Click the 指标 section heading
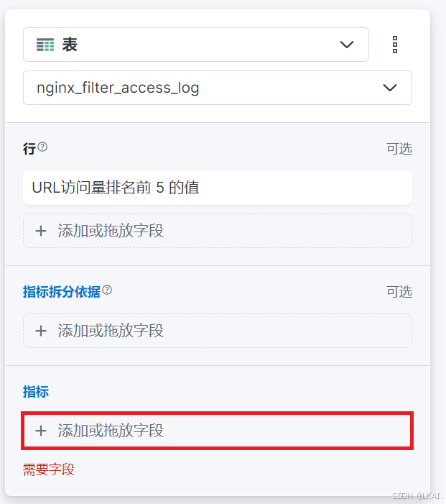This screenshot has height=504, width=446. (x=36, y=392)
